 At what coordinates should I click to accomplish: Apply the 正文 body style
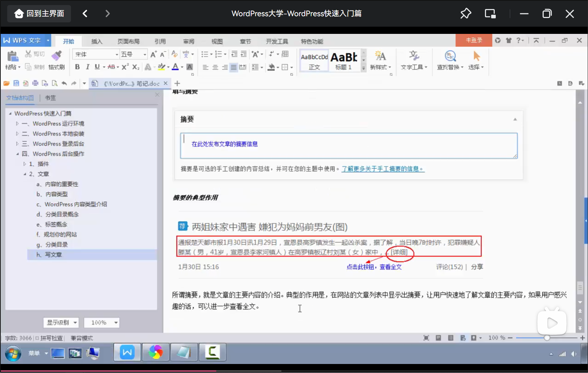(x=314, y=61)
